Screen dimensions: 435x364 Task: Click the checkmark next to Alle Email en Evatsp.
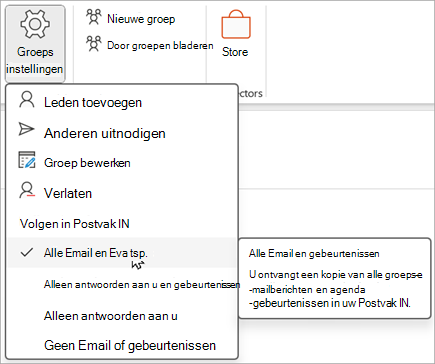click(27, 252)
